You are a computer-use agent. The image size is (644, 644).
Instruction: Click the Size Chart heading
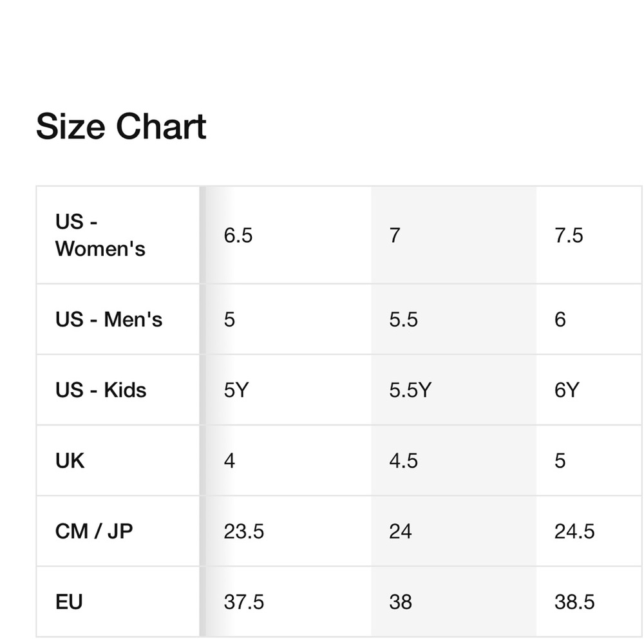click(x=121, y=126)
